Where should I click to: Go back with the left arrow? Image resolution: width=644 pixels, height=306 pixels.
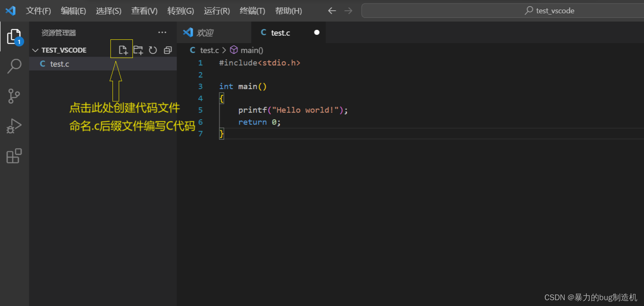[332, 11]
